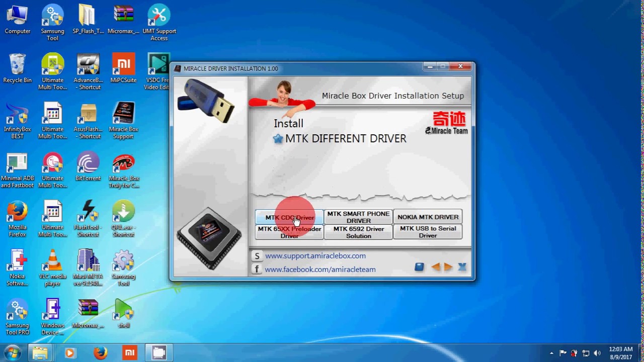Open Windows Device desktop icon
Viewport: 644px width, 362px height.
click(53, 317)
